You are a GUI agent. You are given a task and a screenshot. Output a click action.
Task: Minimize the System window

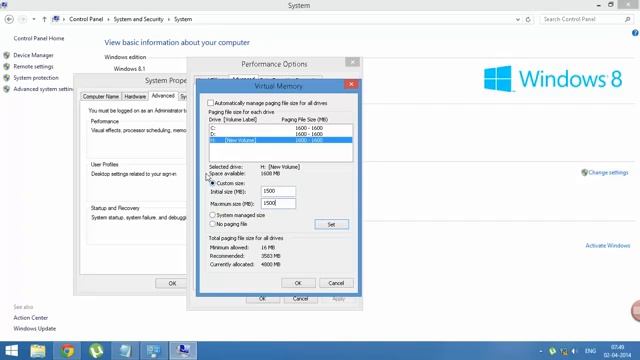point(598,5)
